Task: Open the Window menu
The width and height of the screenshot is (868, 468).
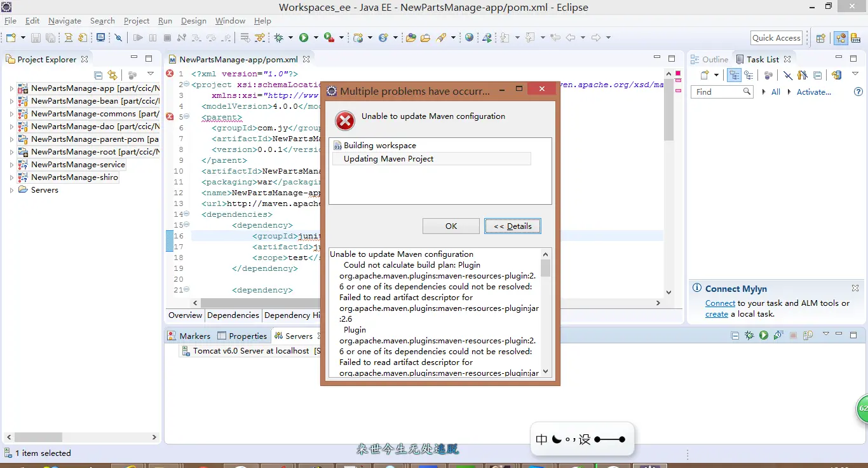Action: pos(230,20)
